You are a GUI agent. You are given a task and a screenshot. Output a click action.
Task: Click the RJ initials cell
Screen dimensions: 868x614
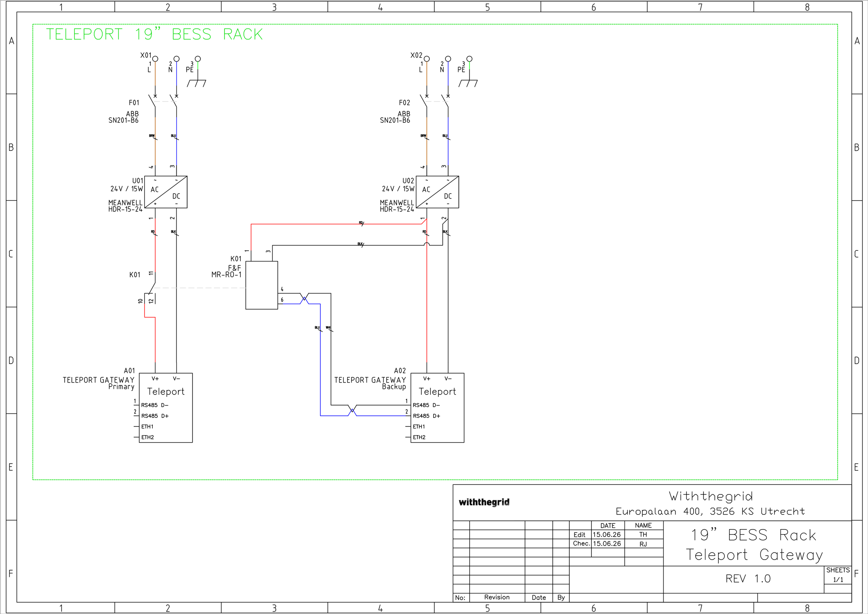pos(643,544)
